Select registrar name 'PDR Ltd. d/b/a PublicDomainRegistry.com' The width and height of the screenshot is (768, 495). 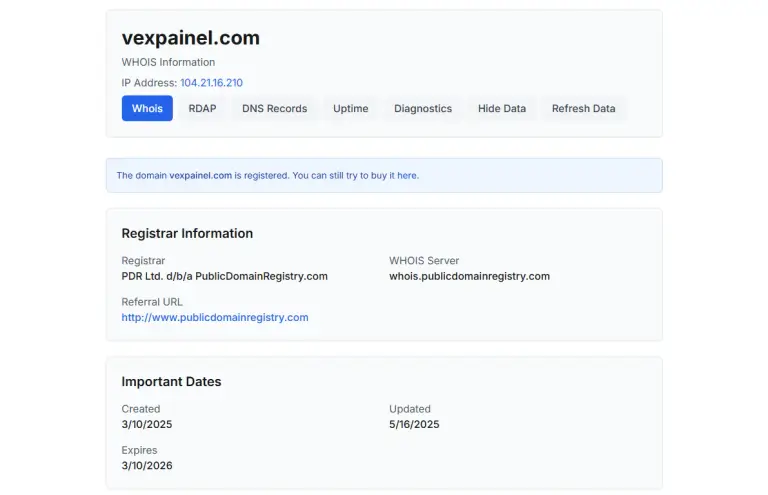(224, 276)
